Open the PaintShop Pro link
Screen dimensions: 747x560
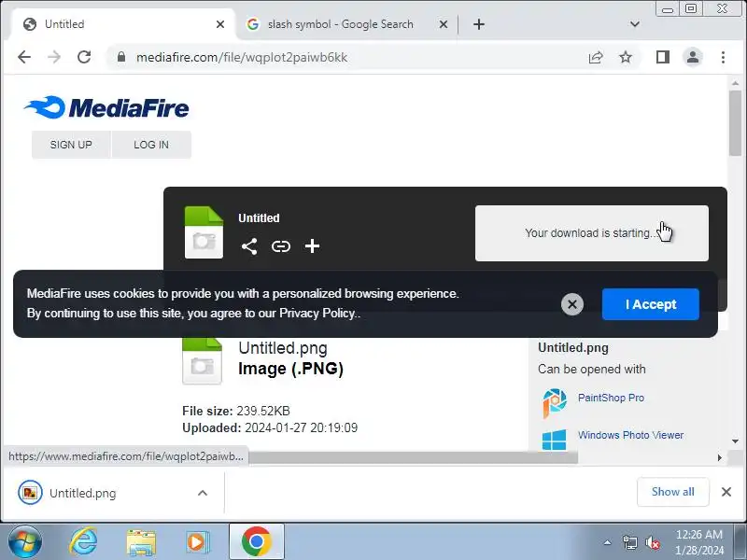click(x=611, y=398)
